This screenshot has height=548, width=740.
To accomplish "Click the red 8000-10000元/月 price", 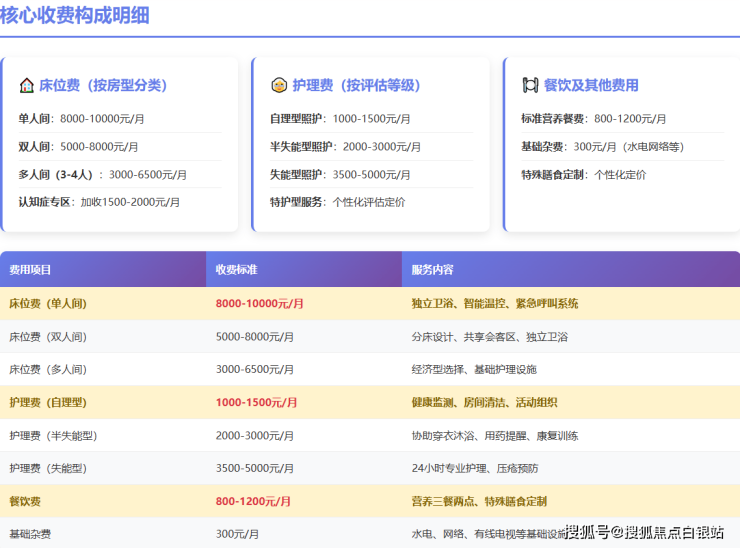I will 260,303.
